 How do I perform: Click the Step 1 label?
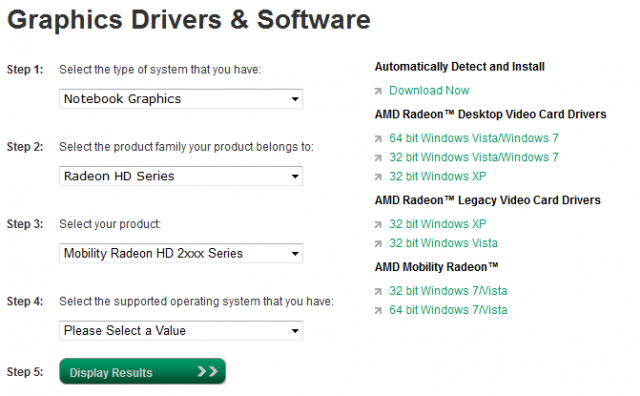(25, 69)
